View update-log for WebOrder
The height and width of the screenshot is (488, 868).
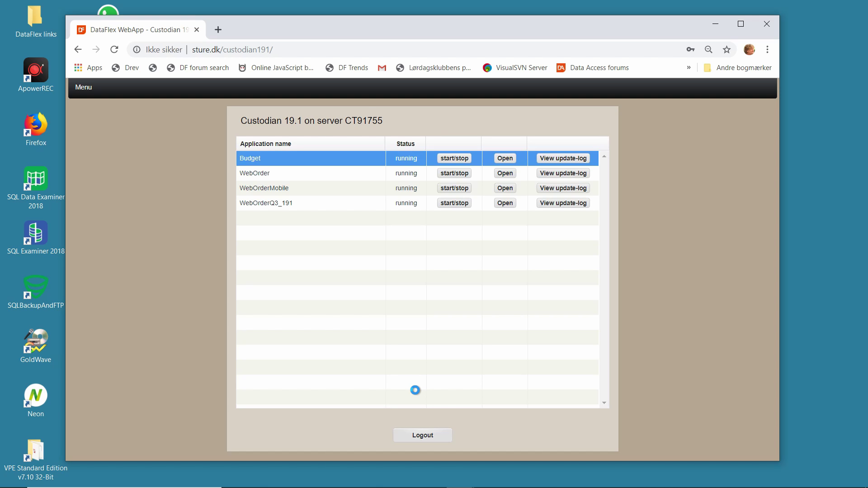point(563,173)
